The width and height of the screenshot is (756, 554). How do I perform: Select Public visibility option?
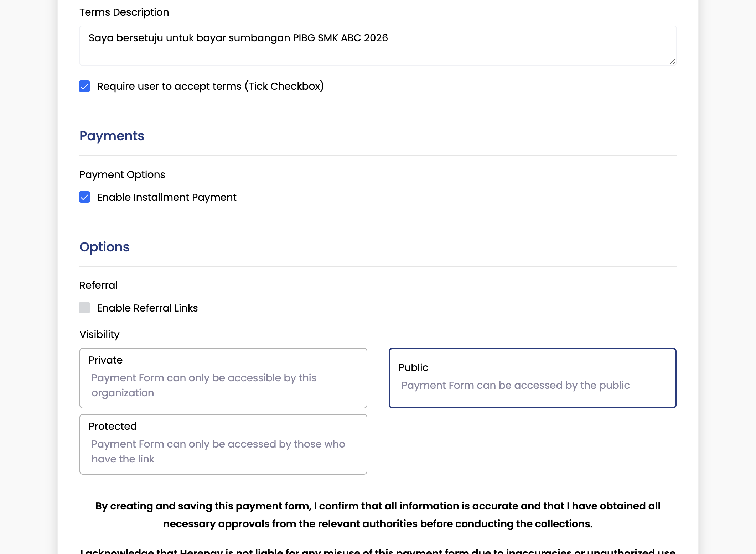pyautogui.click(x=532, y=378)
